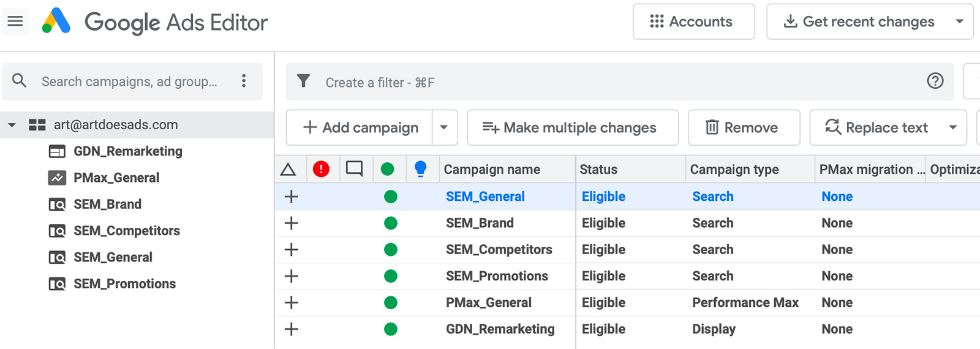
Task: Sort by comment column header icon
Action: [354, 168]
